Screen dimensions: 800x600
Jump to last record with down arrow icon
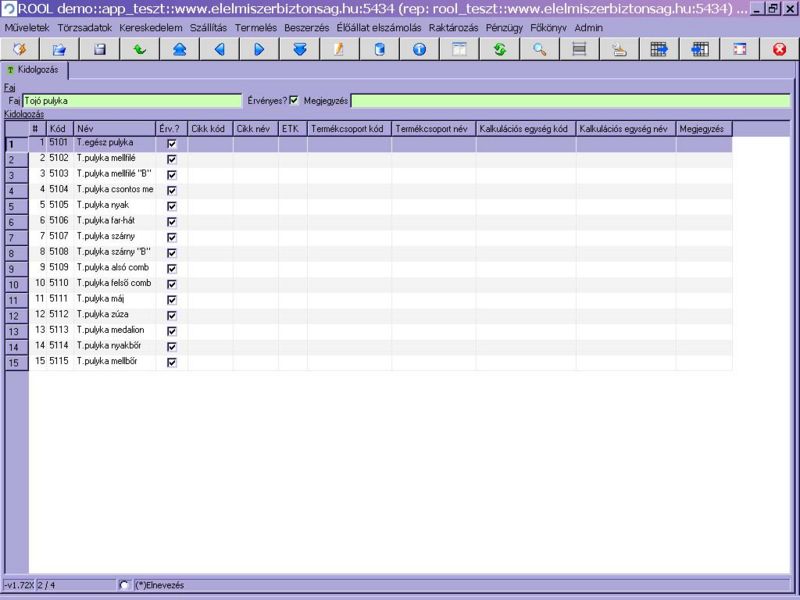pos(299,49)
